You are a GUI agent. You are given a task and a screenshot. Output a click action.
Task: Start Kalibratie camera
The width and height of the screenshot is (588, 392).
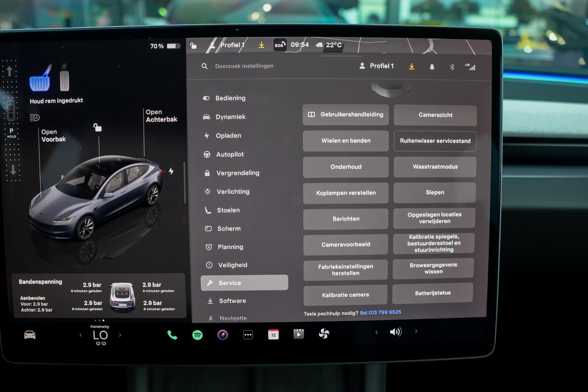click(x=345, y=295)
